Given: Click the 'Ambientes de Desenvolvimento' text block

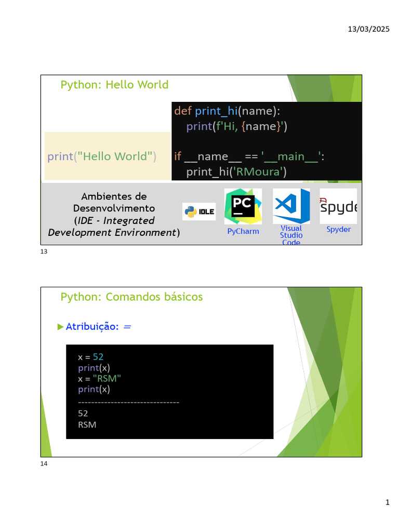Looking at the screenshot, I should (x=114, y=215).
